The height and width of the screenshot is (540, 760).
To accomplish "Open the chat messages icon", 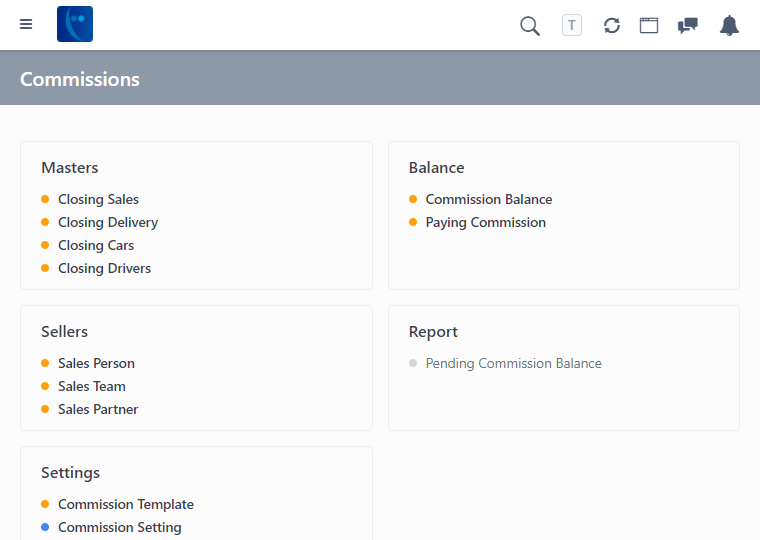I will 688,25.
